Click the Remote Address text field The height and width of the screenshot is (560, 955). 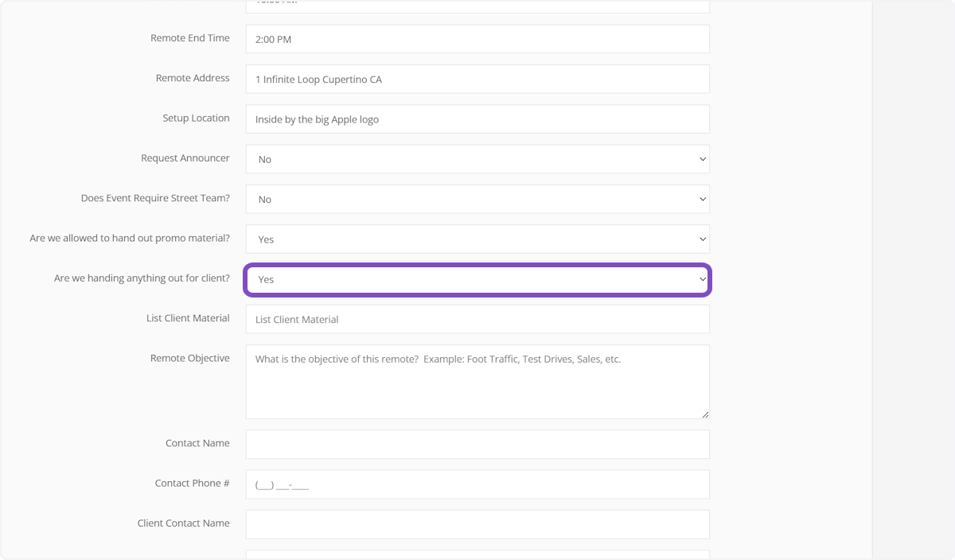point(477,80)
